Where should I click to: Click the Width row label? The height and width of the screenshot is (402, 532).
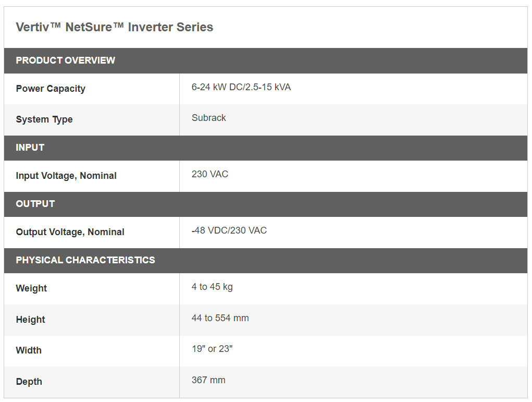click(29, 350)
